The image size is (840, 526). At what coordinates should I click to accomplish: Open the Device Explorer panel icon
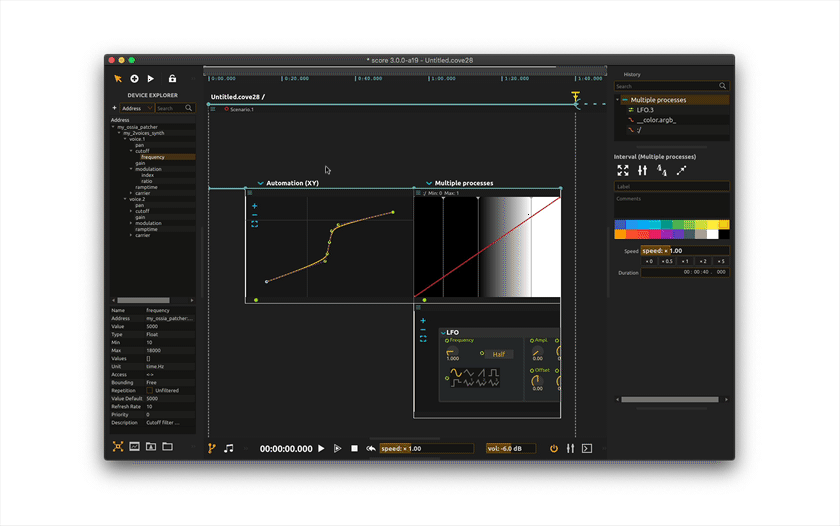(x=118, y=446)
